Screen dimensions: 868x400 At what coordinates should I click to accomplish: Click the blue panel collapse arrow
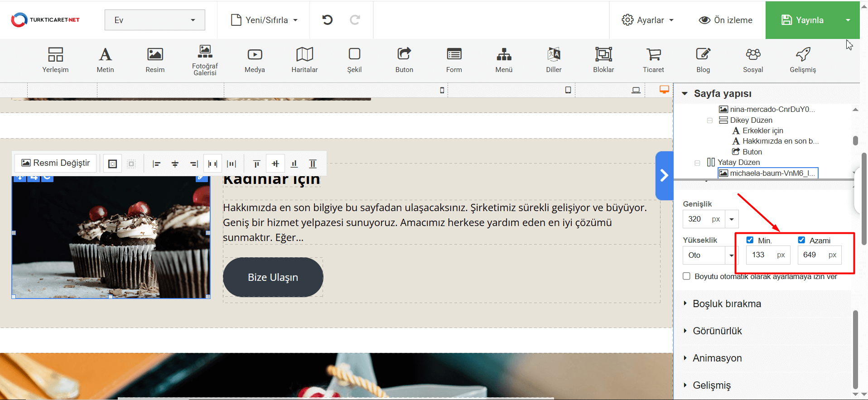coord(664,176)
